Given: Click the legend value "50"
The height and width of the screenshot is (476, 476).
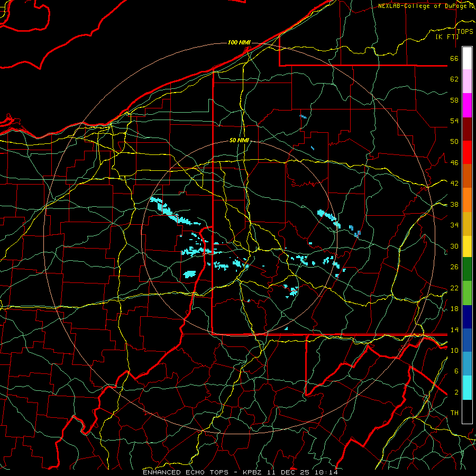Looking at the screenshot, I should (x=454, y=142).
